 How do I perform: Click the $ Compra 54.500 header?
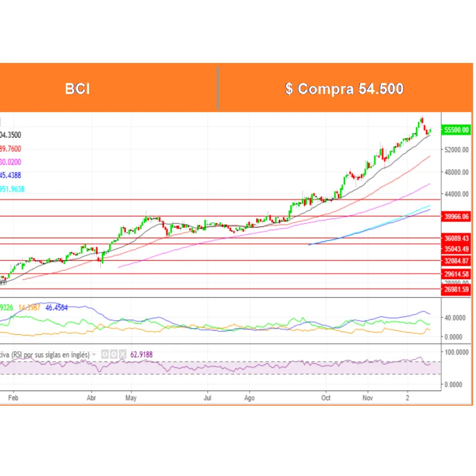(x=344, y=89)
